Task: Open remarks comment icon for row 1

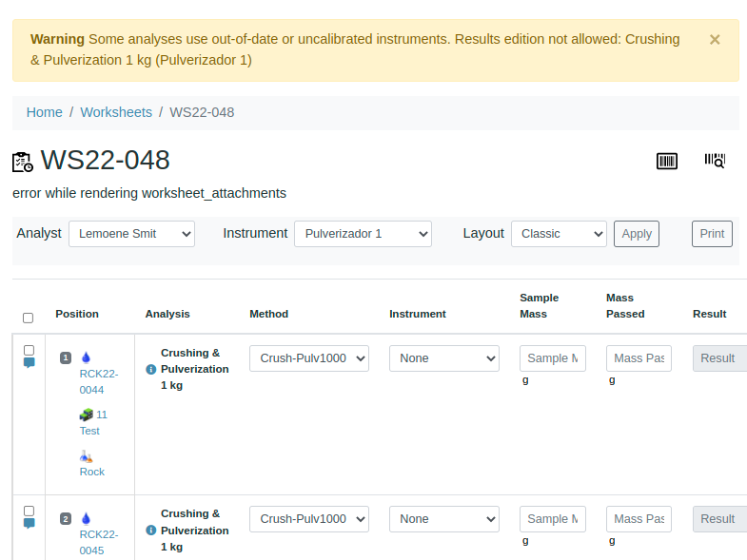Action: [x=29, y=363]
